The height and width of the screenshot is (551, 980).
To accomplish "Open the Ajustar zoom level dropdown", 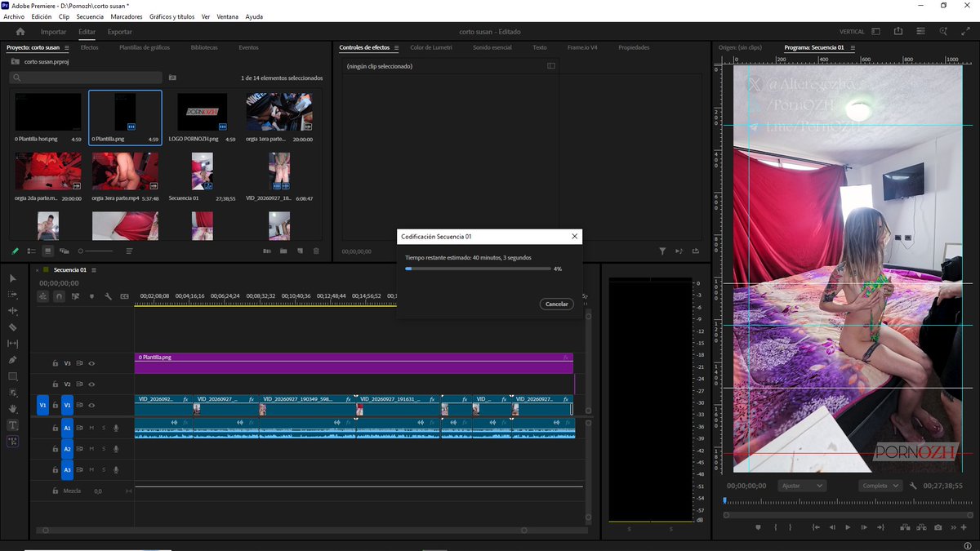I will (802, 486).
